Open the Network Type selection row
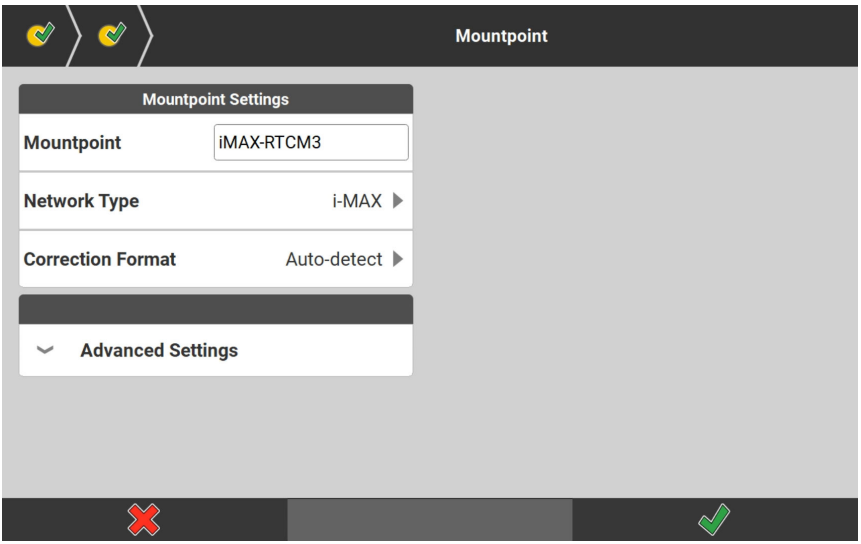This screenshot has height=544, width=861. click(x=216, y=201)
